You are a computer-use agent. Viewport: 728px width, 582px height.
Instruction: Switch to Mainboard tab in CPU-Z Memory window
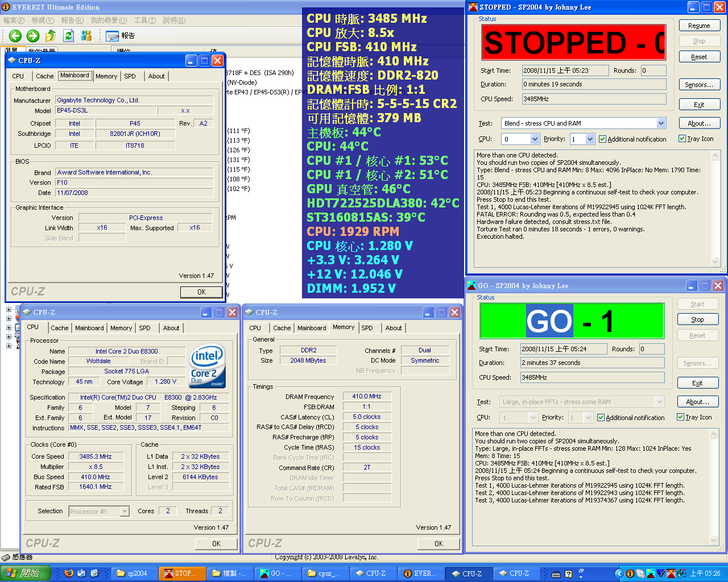(x=312, y=328)
